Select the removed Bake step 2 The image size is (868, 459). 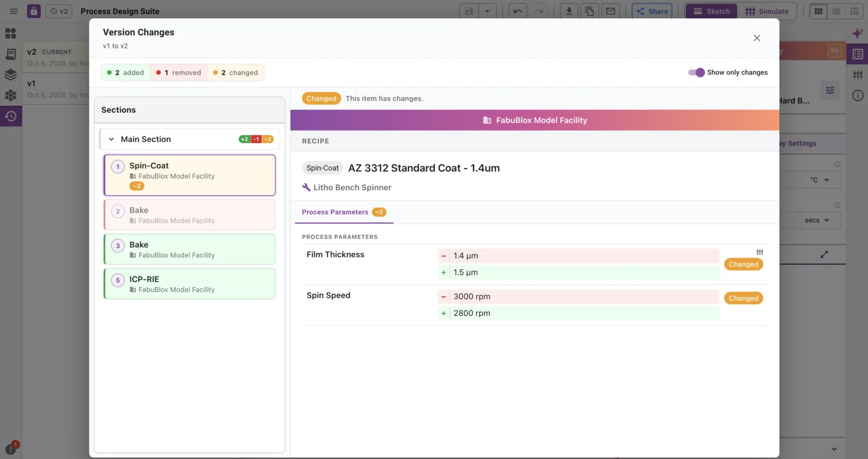189,215
